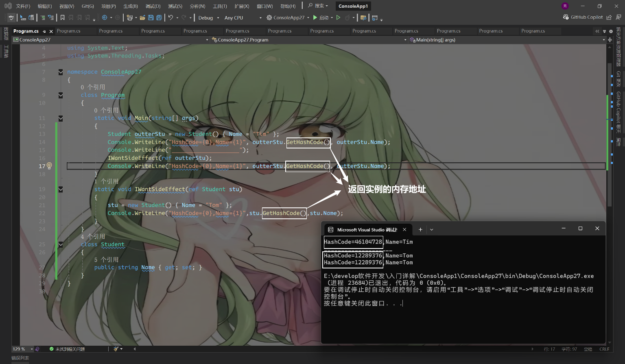
Task: Open the console window tab dropdown chevron
Action: [432, 229]
